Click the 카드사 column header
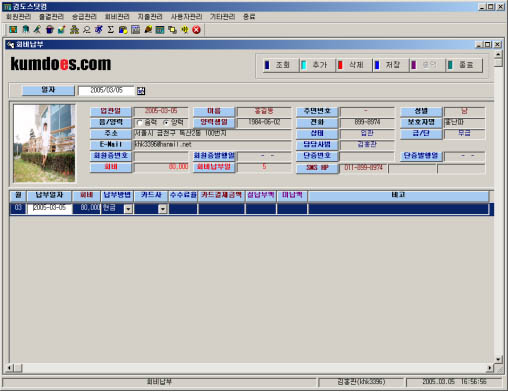 tap(151, 196)
